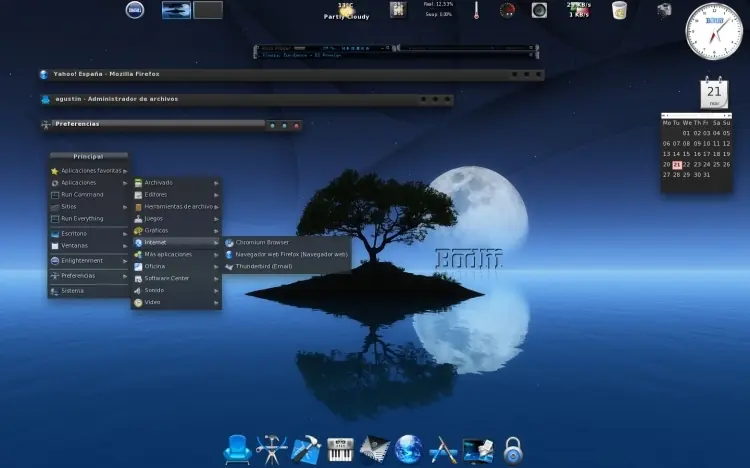Expand the Juegos category submenu

[x=176, y=219]
